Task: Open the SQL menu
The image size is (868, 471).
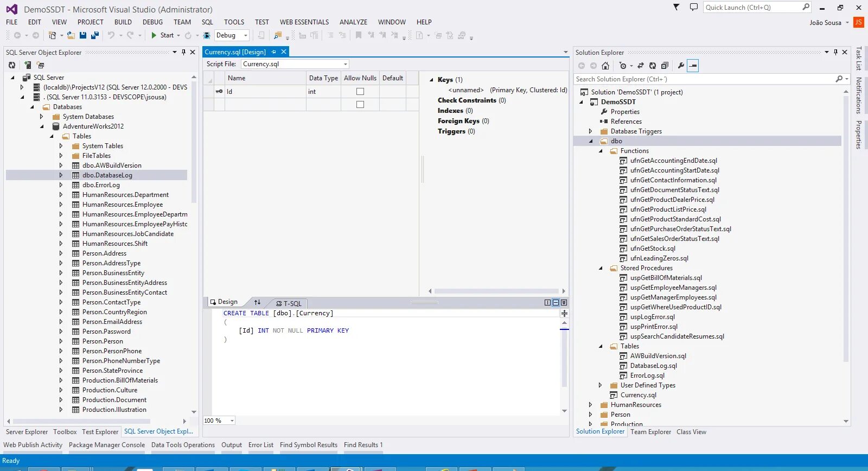Action: [207, 22]
